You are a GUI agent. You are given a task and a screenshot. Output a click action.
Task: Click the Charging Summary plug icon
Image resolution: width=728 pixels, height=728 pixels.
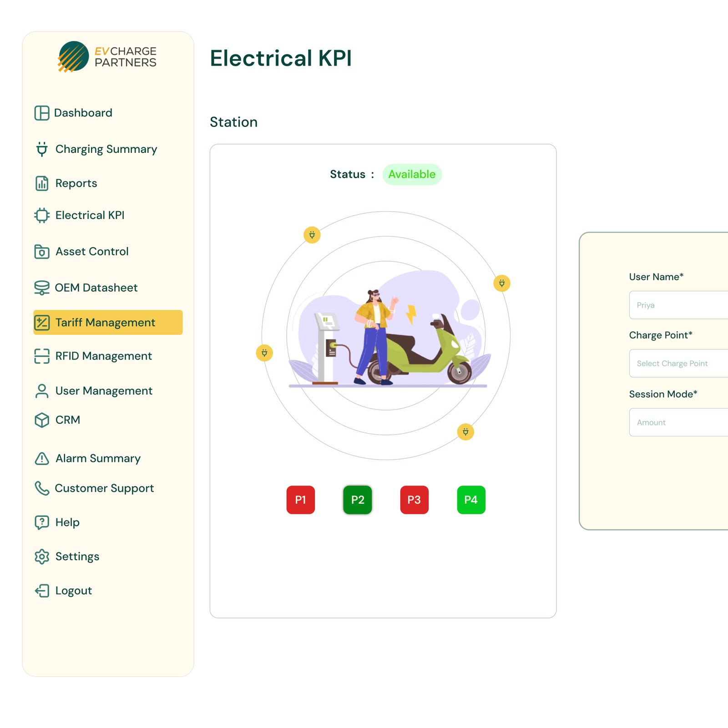pyautogui.click(x=42, y=149)
